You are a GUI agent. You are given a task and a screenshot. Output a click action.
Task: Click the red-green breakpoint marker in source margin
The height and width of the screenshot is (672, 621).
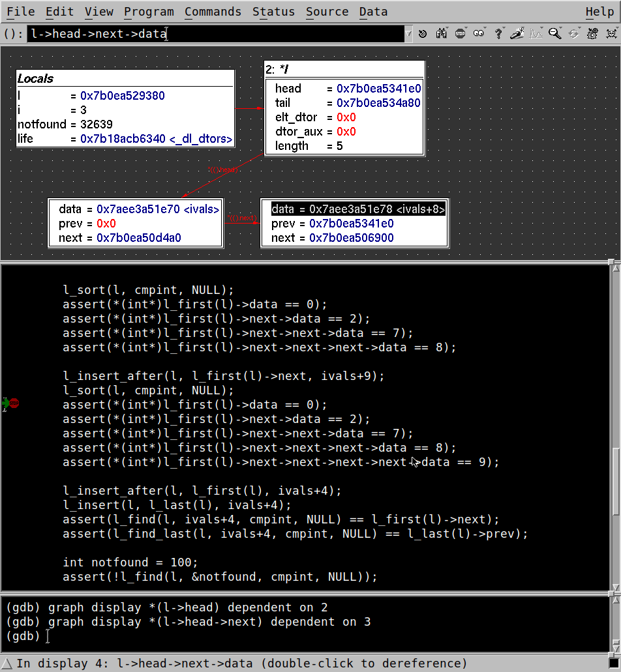tap(10, 403)
